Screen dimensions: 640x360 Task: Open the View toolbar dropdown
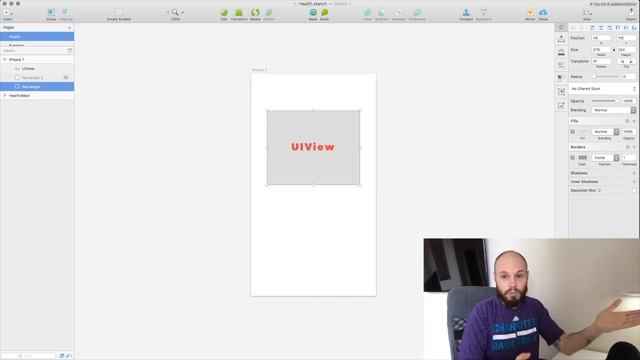click(587, 13)
